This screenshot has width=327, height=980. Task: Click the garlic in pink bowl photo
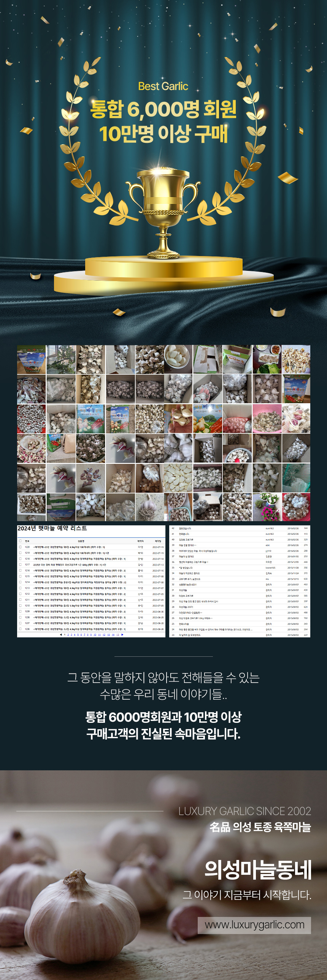[267, 419]
